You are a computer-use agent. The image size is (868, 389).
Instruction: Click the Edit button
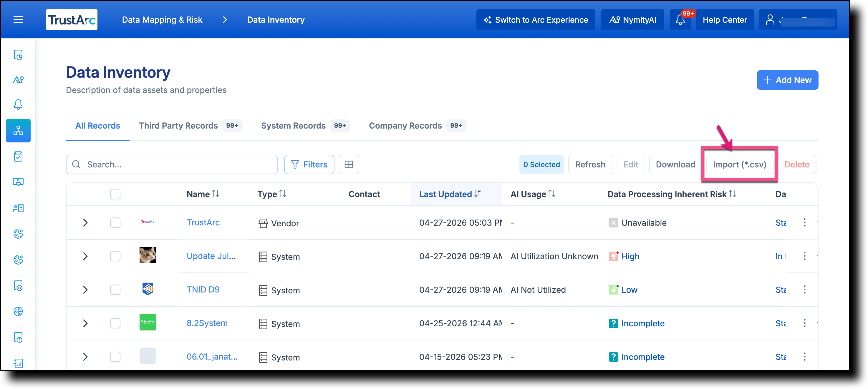click(630, 165)
